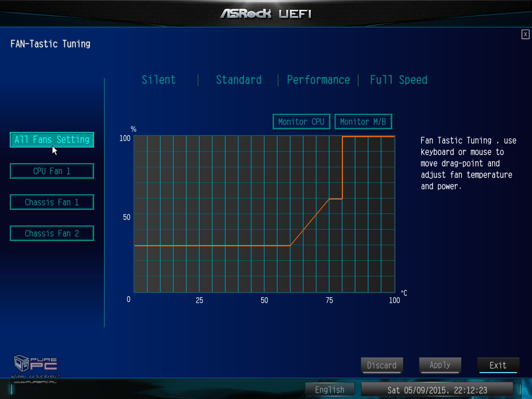Image resolution: width=532 pixels, height=399 pixels.
Task: Switch to the Standard fan profile
Action: point(239,79)
